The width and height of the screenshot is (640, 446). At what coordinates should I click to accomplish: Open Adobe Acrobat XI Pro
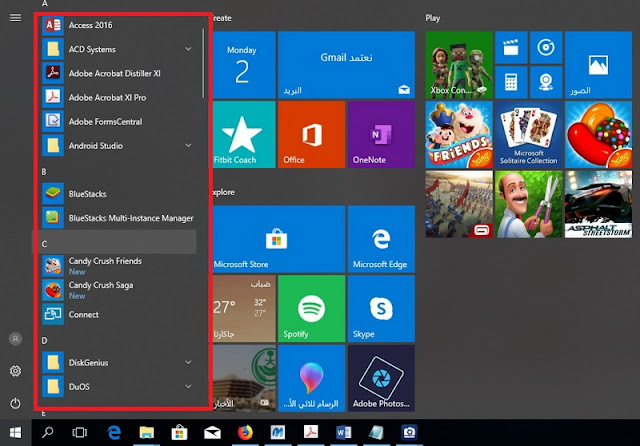(118, 98)
